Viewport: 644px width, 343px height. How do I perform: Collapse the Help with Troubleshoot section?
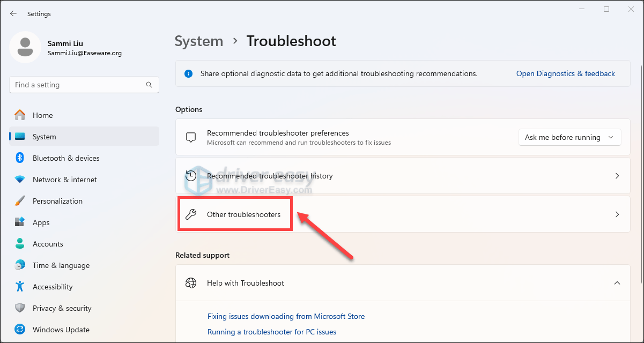617,283
